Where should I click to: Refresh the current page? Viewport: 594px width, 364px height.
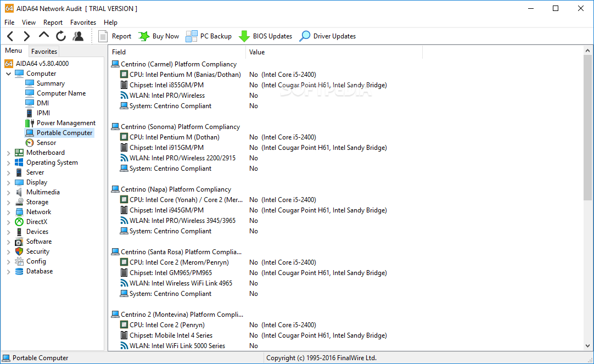(x=60, y=36)
